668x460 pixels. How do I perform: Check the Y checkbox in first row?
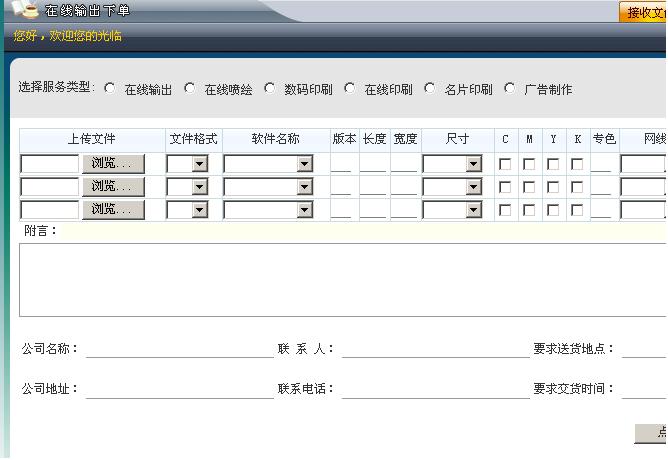(553, 164)
